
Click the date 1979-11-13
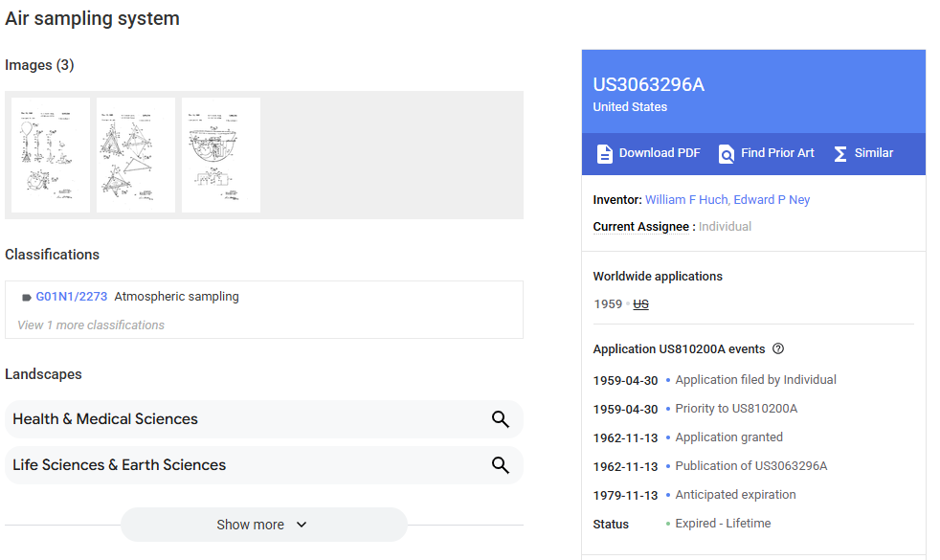625,495
